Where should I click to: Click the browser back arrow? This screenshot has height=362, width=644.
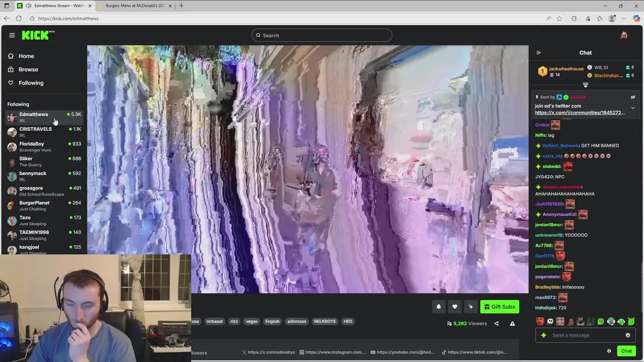(x=7, y=19)
